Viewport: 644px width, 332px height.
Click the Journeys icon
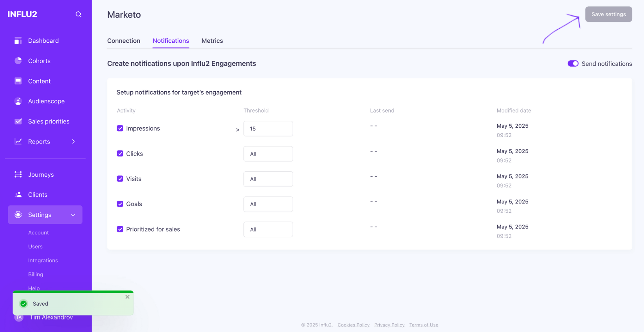coord(18,174)
